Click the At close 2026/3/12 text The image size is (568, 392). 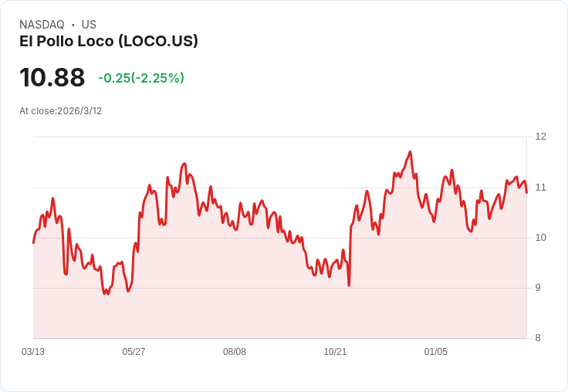(60, 111)
